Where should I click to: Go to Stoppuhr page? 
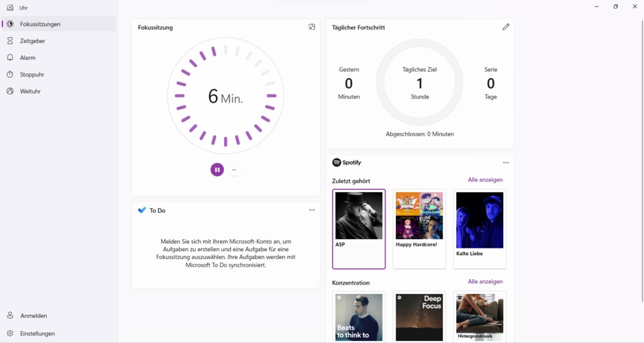(x=32, y=75)
